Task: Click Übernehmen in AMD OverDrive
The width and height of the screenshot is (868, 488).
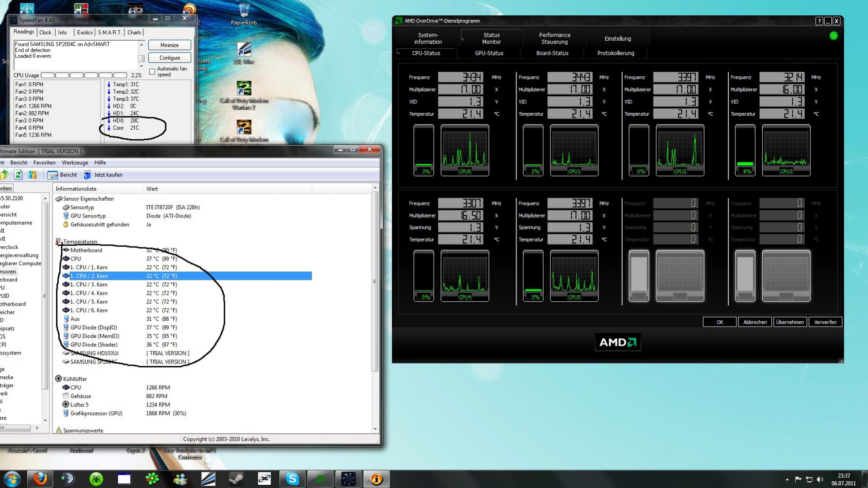Action: 790,322
